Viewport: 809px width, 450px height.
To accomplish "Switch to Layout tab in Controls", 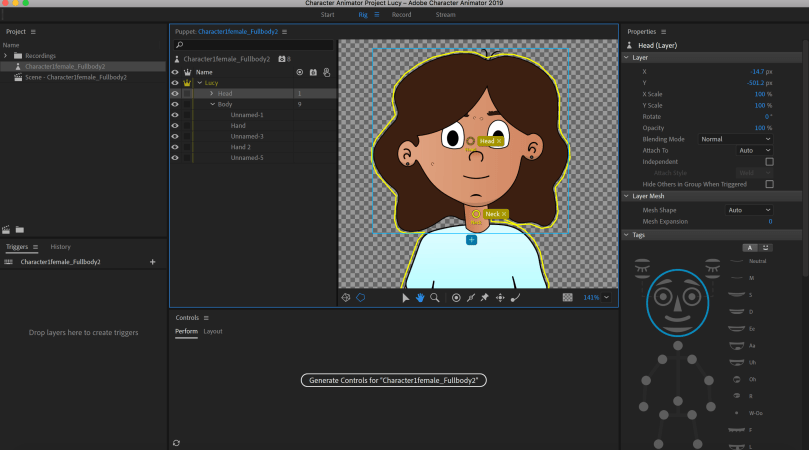I will coord(213,331).
